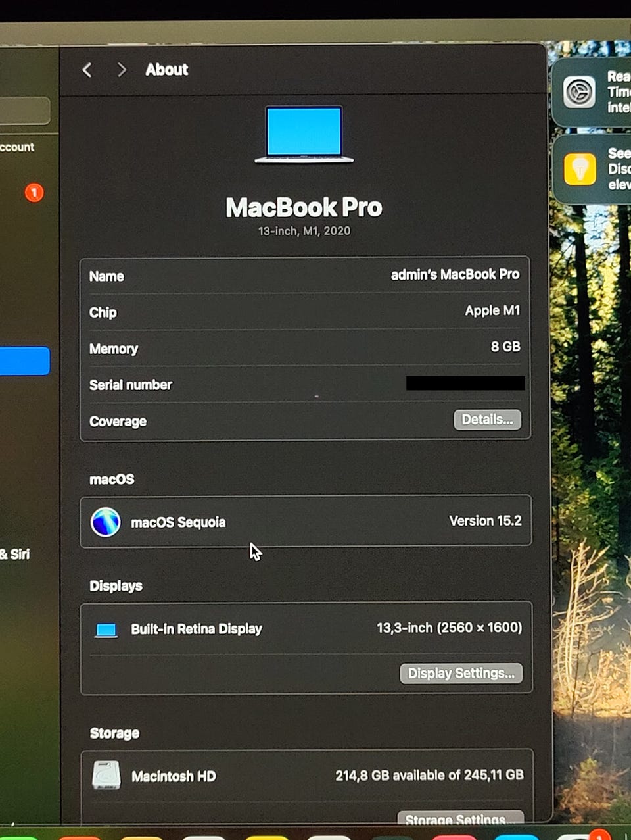Click Version 15.2 text
631x840 pixels.
pyautogui.click(x=485, y=521)
